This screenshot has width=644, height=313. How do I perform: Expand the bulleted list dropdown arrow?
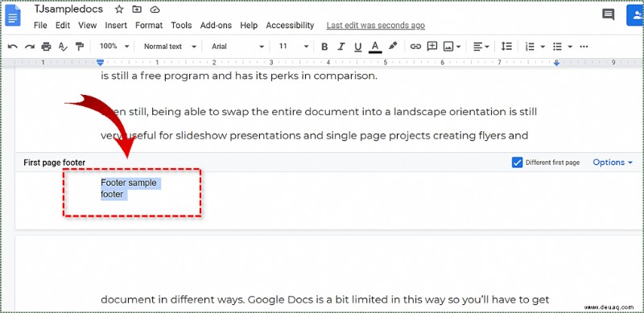coord(570,47)
